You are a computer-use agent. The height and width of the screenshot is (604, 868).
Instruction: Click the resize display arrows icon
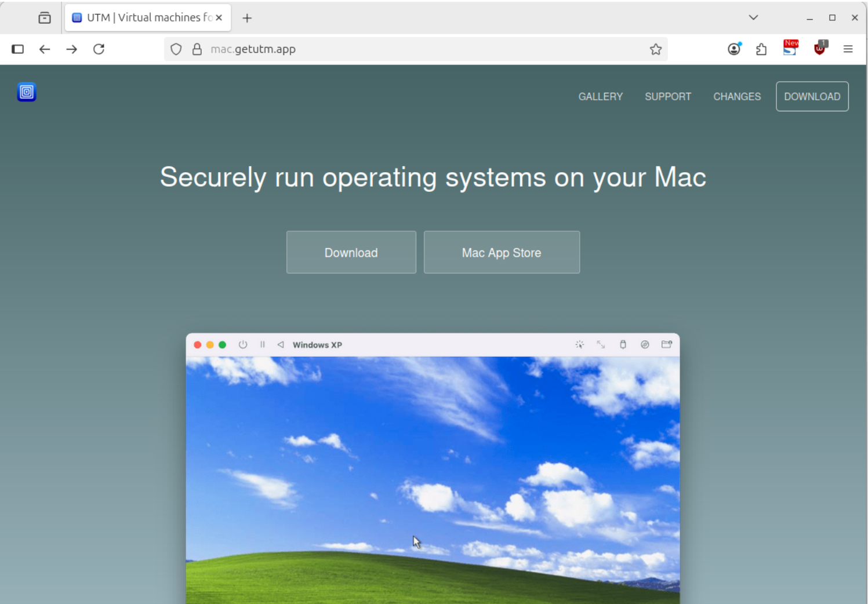point(601,345)
